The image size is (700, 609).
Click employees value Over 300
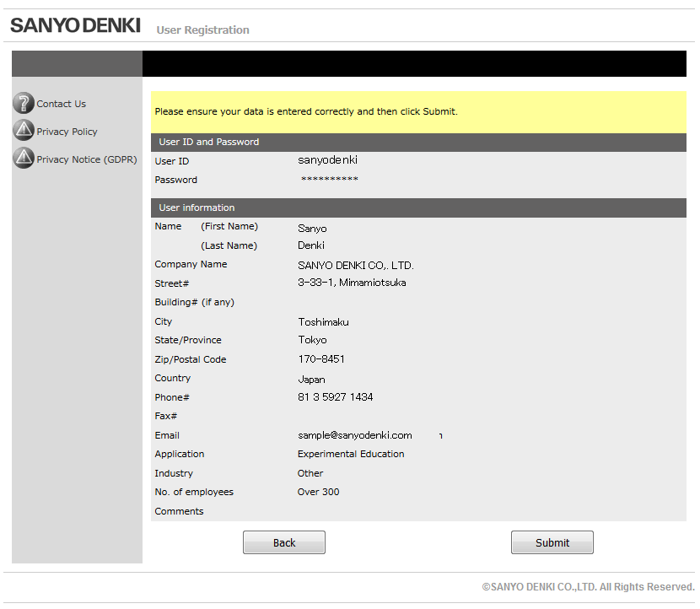coord(318,492)
